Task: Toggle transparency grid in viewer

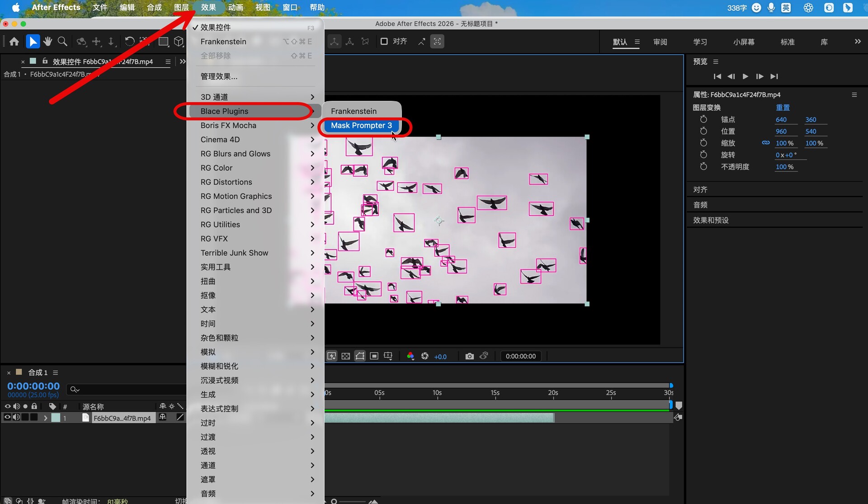Action: click(x=346, y=356)
